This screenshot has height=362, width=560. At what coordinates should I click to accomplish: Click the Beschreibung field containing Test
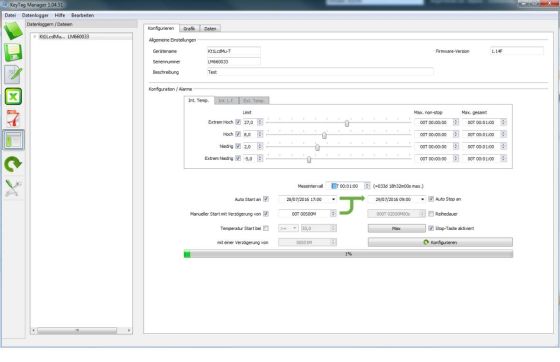pos(320,72)
